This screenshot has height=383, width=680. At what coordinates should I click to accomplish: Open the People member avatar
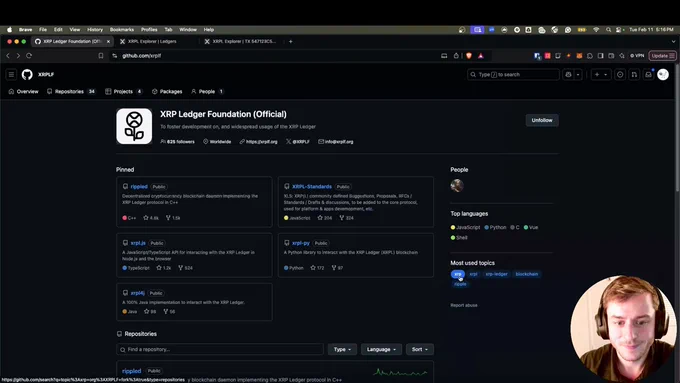click(x=457, y=186)
